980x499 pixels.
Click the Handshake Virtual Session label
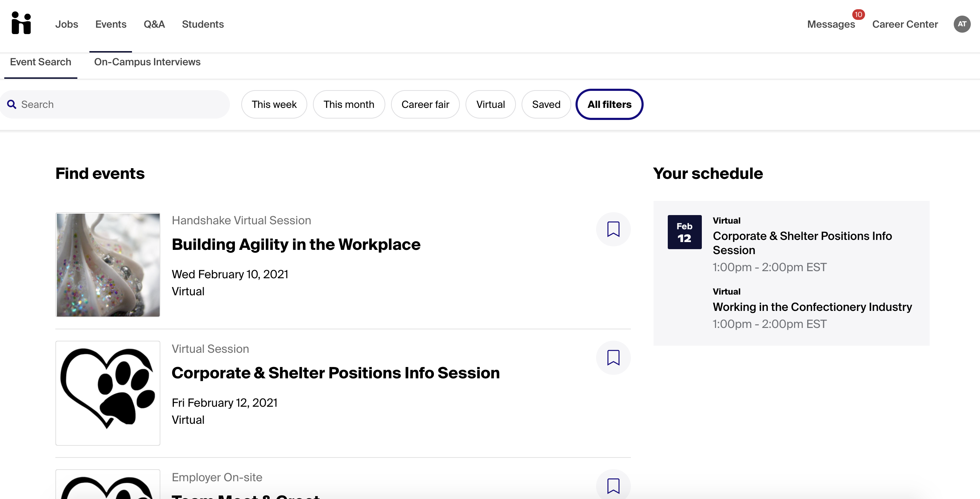pyautogui.click(x=241, y=220)
